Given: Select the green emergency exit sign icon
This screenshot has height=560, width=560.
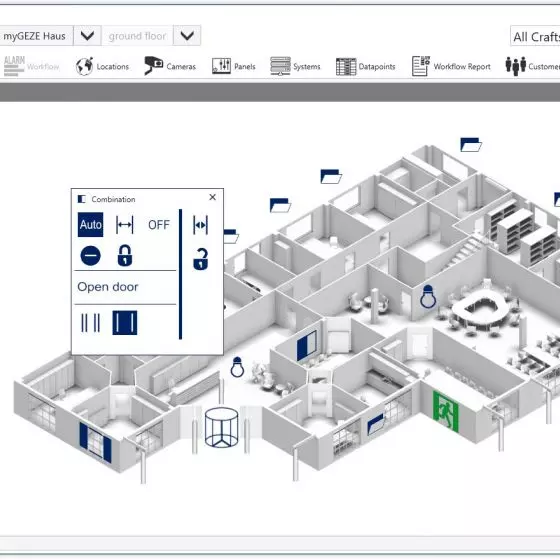Looking at the screenshot, I should [446, 411].
